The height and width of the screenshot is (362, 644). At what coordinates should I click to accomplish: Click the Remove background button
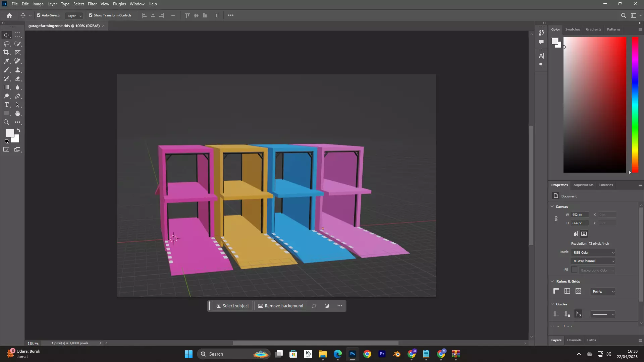click(x=280, y=306)
